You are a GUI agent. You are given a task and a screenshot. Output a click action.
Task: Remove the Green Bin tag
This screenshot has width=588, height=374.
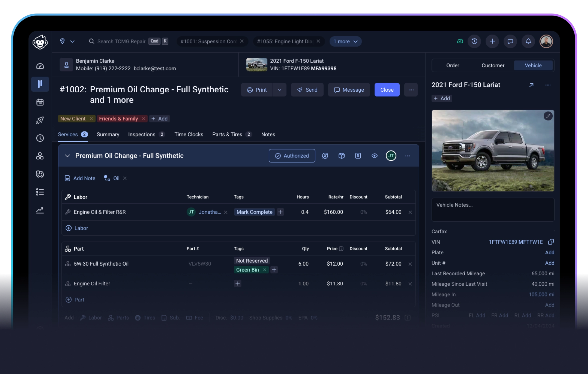[x=264, y=270]
